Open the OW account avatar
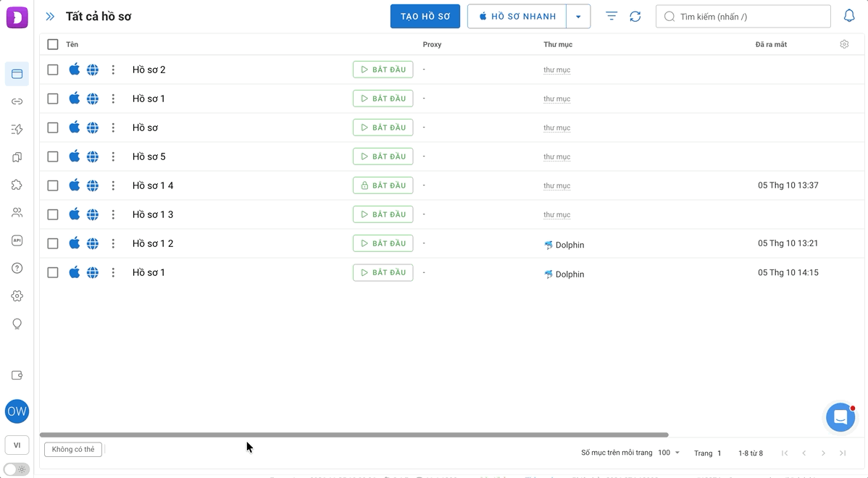This screenshot has height=478, width=868. point(17,411)
